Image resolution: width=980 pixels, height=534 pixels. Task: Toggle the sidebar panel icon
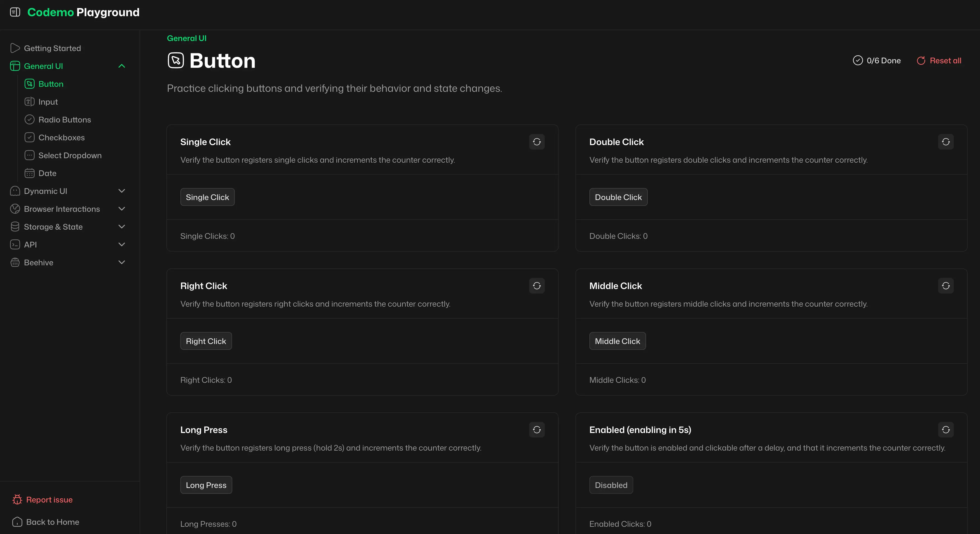pyautogui.click(x=15, y=12)
